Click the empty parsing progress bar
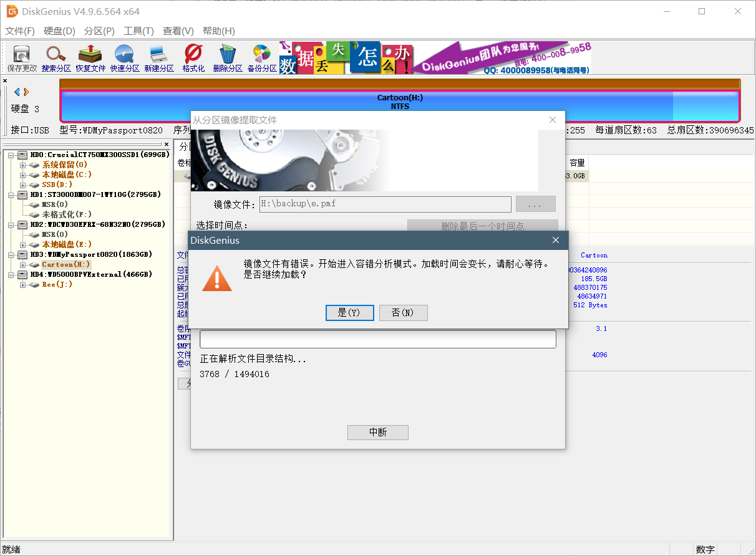This screenshot has width=756, height=556. tap(378, 339)
